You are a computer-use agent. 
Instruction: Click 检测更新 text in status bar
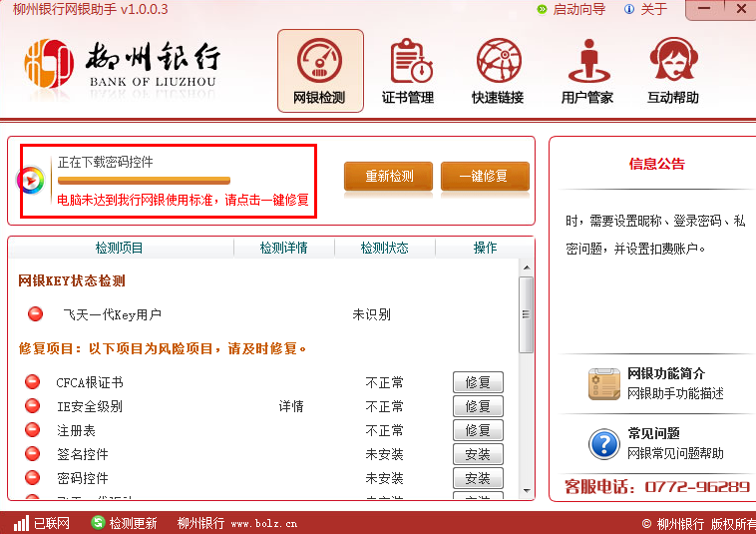click(x=133, y=523)
